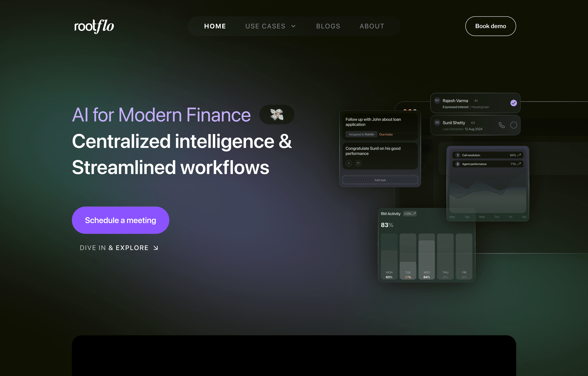Expand the Agent performance 71% row
Viewport: 588px width, 376px height.
pos(488,164)
